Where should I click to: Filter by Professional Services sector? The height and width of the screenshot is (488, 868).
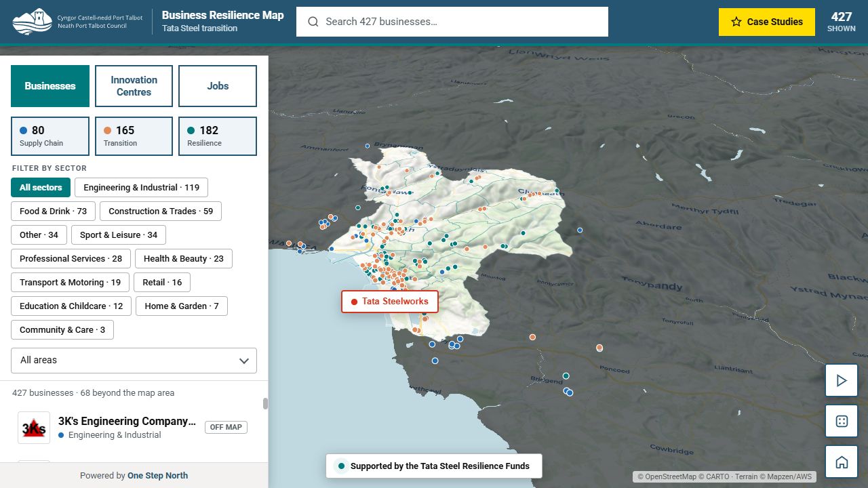coord(71,259)
